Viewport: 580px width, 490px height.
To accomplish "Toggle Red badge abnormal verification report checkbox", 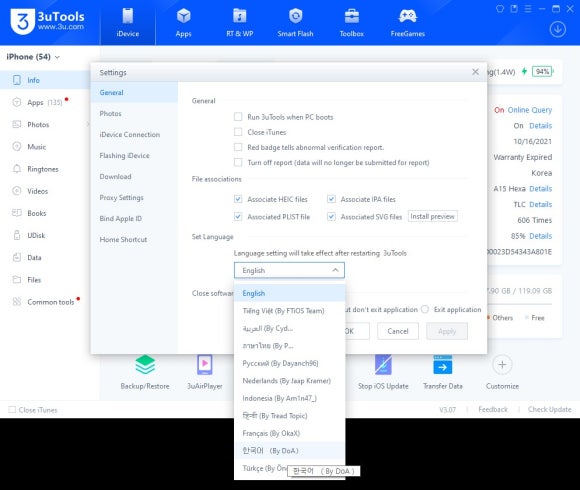I will (238, 147).
